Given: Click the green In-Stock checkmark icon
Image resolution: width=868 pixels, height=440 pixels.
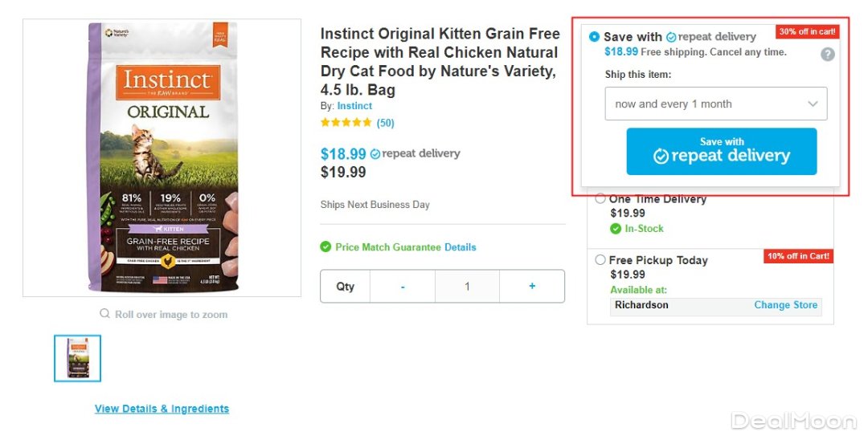Looking at the screenshot, I should 616,229.
